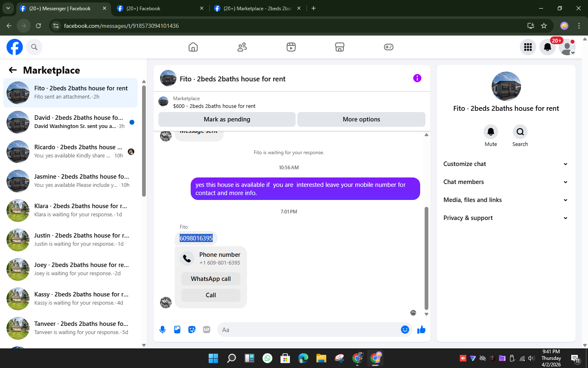Click the back arrow beside Marketplace heading

point(13,70)
